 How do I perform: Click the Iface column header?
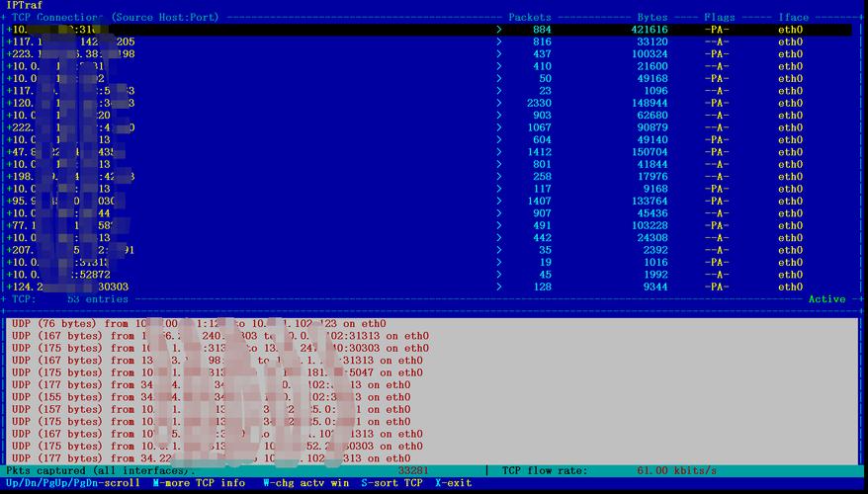(793, 17)
